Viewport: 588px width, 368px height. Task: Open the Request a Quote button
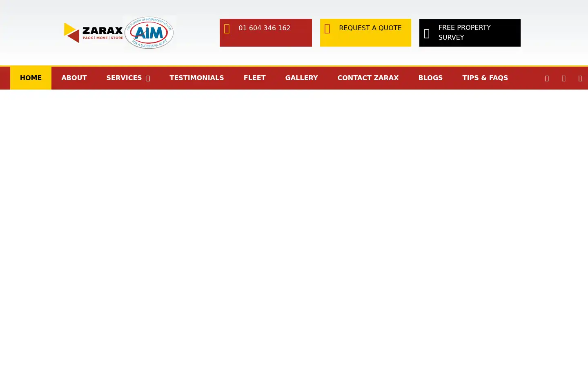(365, 33)
